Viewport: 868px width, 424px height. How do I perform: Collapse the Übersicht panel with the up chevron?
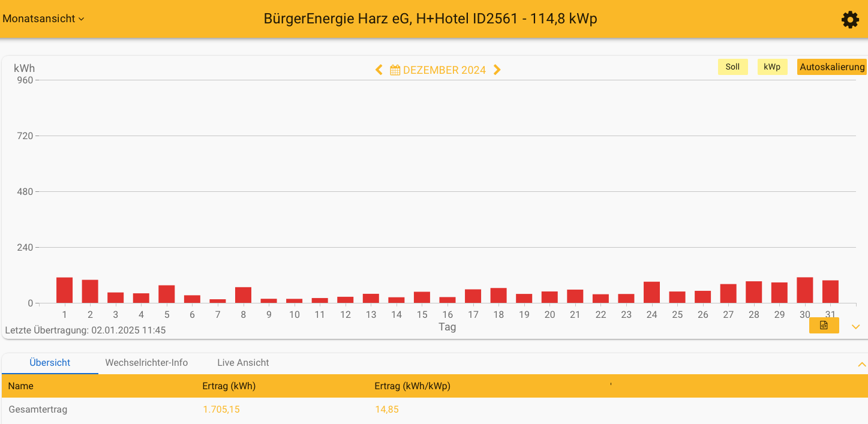(861, 363)
